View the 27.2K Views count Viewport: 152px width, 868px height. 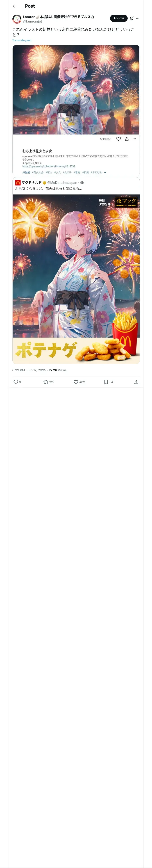pyautogui.click(x=58, y=370)
